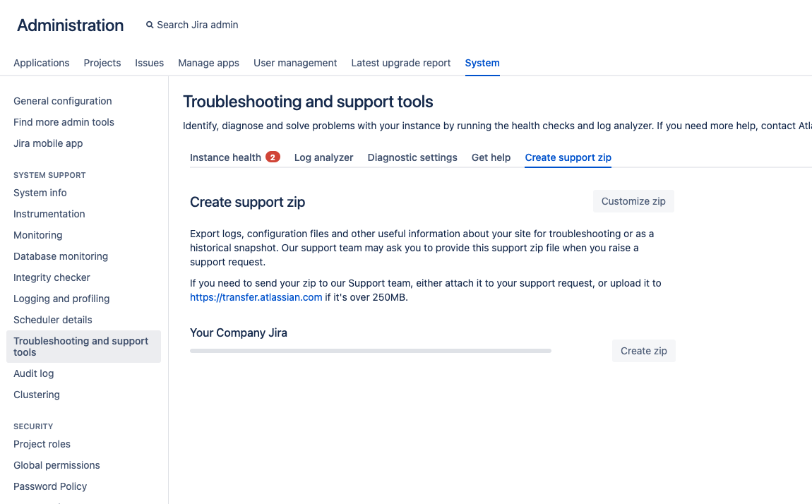Switch to the Manage apps tab
This screenshot has height=504, width=812.
208,63
